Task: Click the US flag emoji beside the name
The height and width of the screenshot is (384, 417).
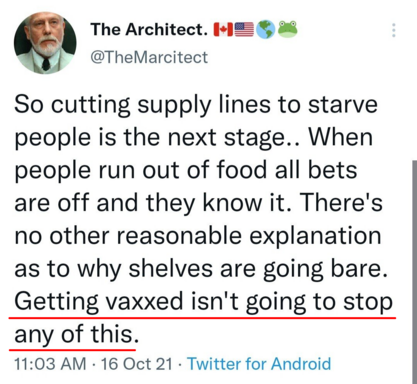Action: click(244, 30)
